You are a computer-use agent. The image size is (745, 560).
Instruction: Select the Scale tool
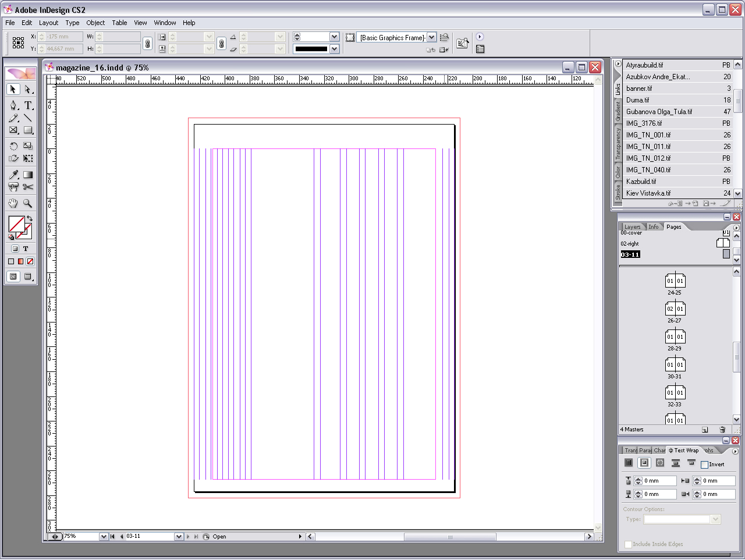[x=28, y=146]
